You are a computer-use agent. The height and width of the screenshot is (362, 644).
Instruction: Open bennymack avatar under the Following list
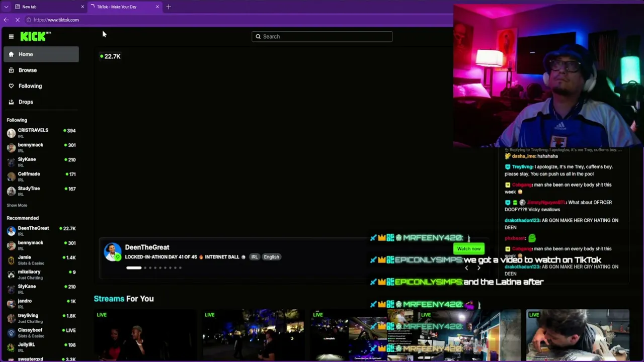[11, 147]
